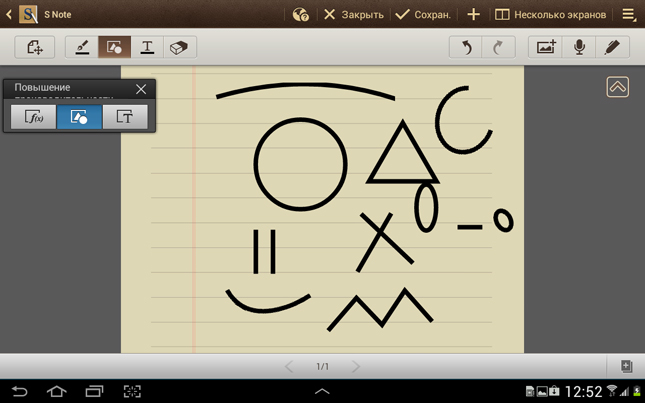Viewport: 645px width, 403px height.
Task: Open Несколько экранов multi-window mode
Action: tap(550, 15)
